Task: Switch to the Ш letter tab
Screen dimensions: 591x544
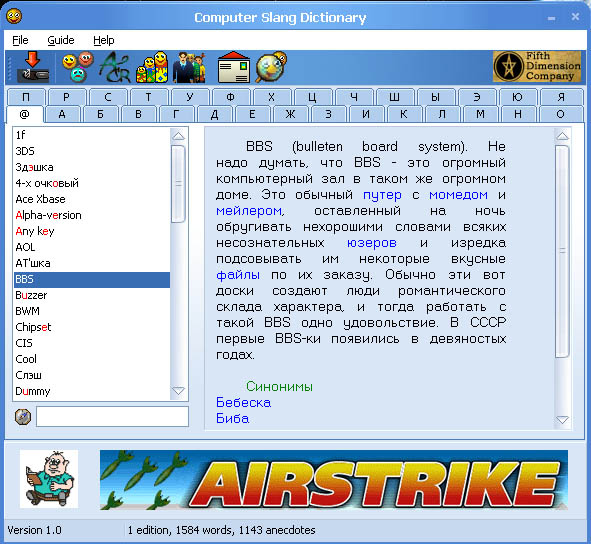Action: point(394,97)
